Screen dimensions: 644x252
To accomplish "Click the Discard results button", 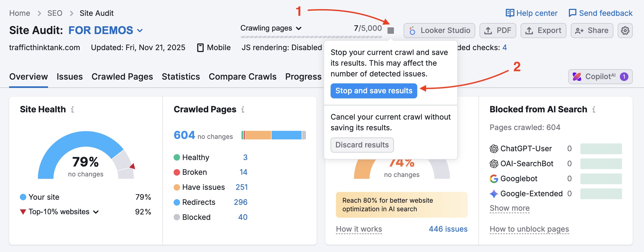I will click(x=362, y=145).
